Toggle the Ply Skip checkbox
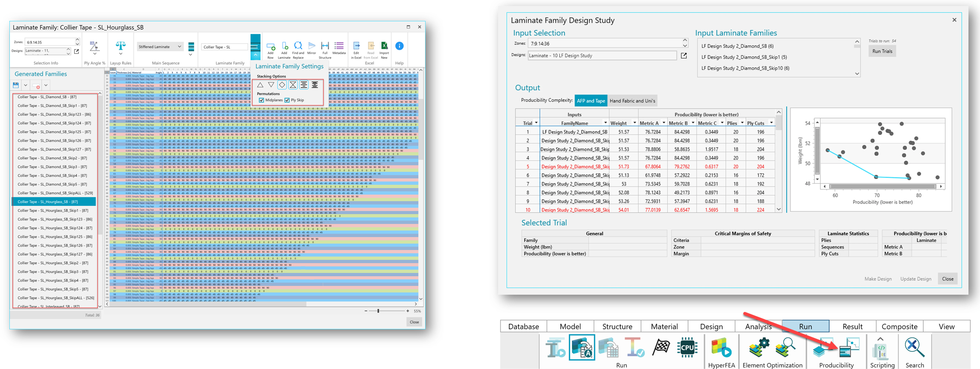This screenshot has height=369, width=980. click(x=287, y=100)
